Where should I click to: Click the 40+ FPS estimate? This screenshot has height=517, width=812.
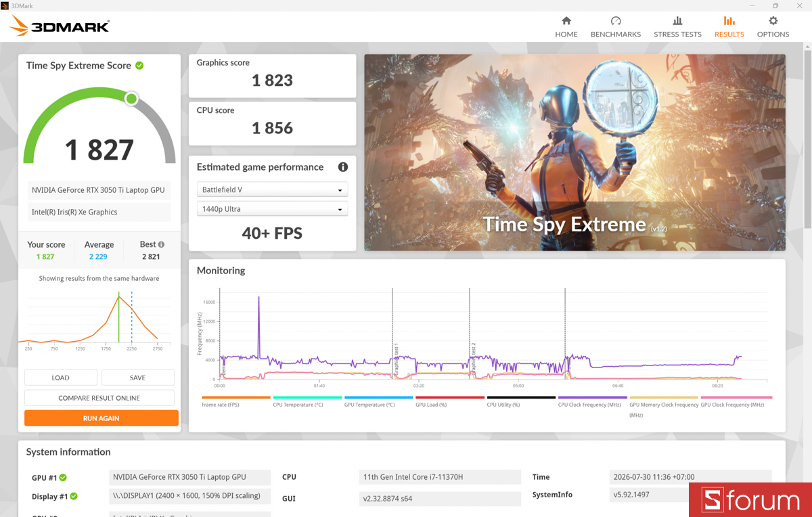click(272, 233)
